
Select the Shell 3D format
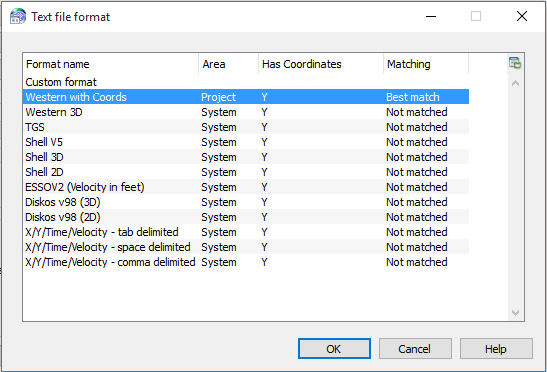(246, 157)
